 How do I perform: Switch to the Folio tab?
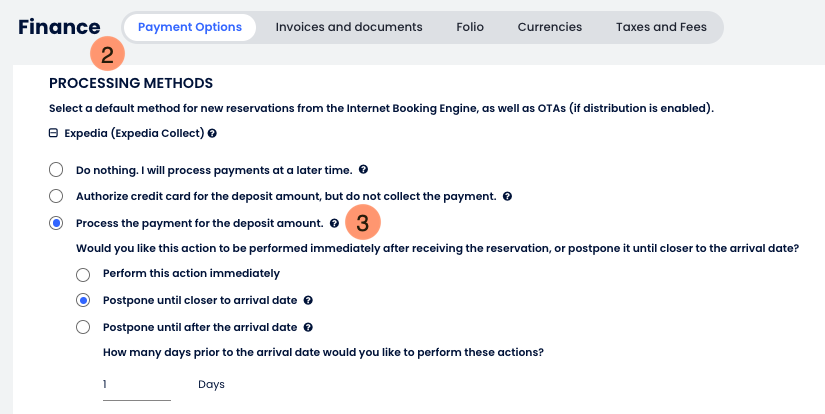pyautogui.click(x=470, y=27)
